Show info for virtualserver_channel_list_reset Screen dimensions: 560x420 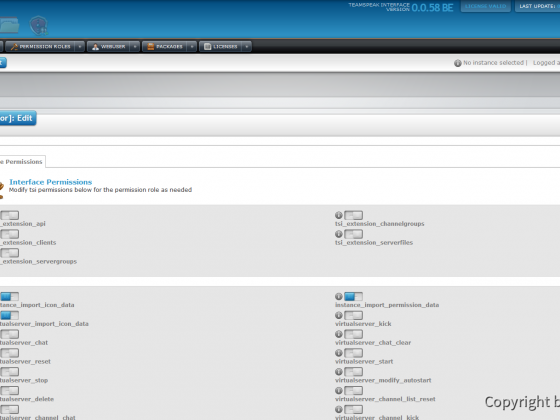click(339, 391)
